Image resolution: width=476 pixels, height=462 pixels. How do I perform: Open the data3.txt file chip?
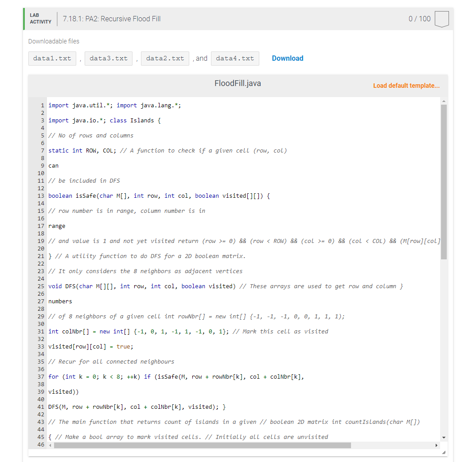coord(109,59)
